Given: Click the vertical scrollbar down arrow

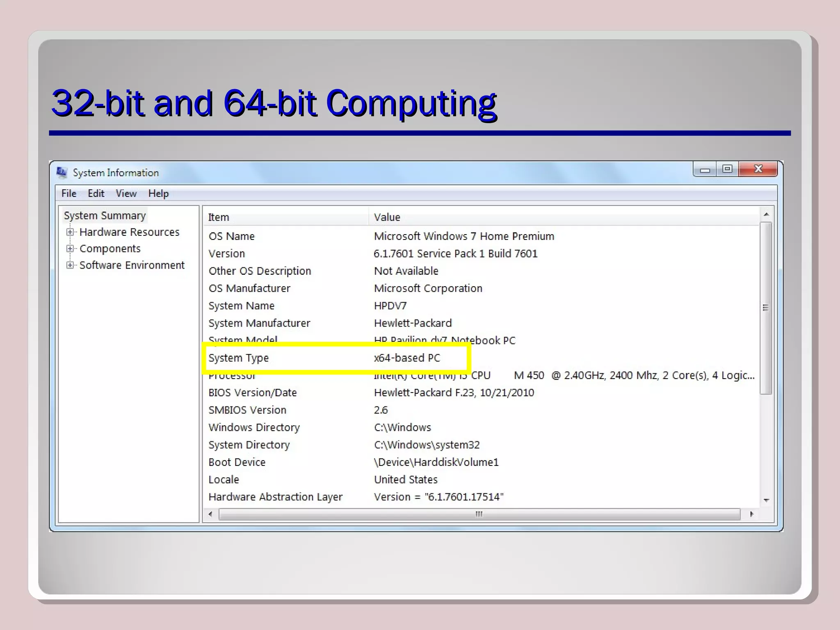Looking at the screenshot, I should pos(766,500).
